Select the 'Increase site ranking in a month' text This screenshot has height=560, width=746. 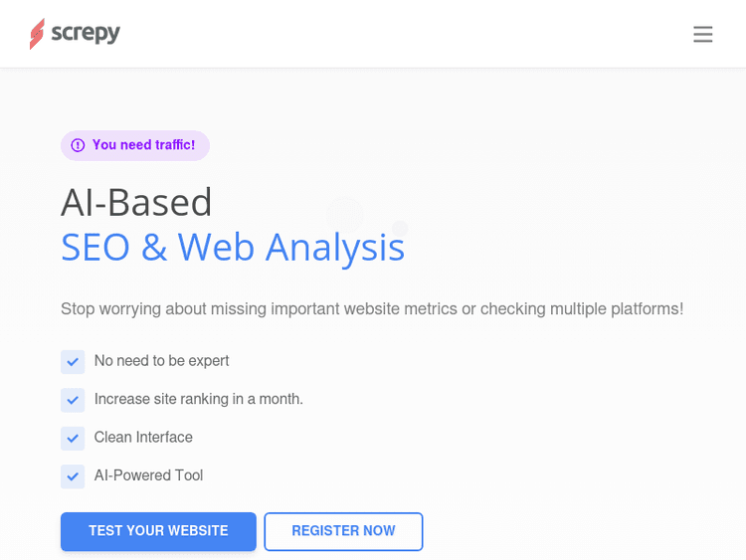[198, 399]
